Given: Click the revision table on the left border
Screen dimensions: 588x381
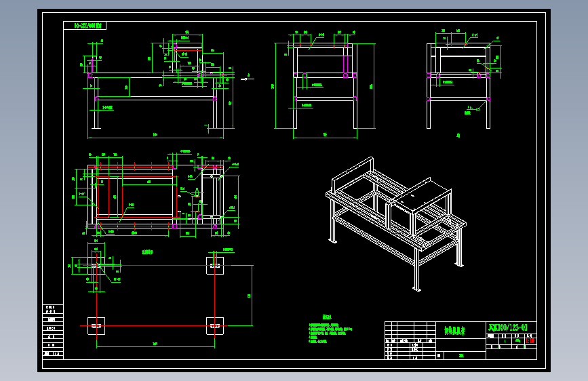Looking at the screenshot, I should (53, 332).
